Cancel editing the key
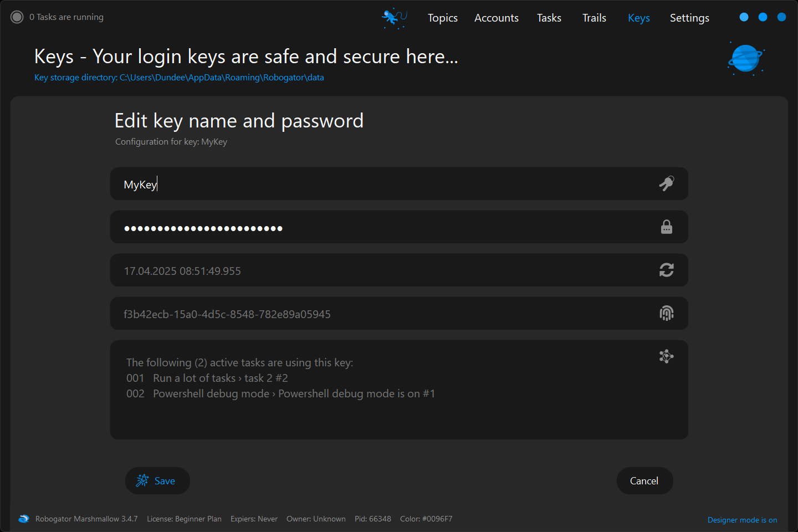The width and height of the screenshot is (798, 532). tap(644, 480)
